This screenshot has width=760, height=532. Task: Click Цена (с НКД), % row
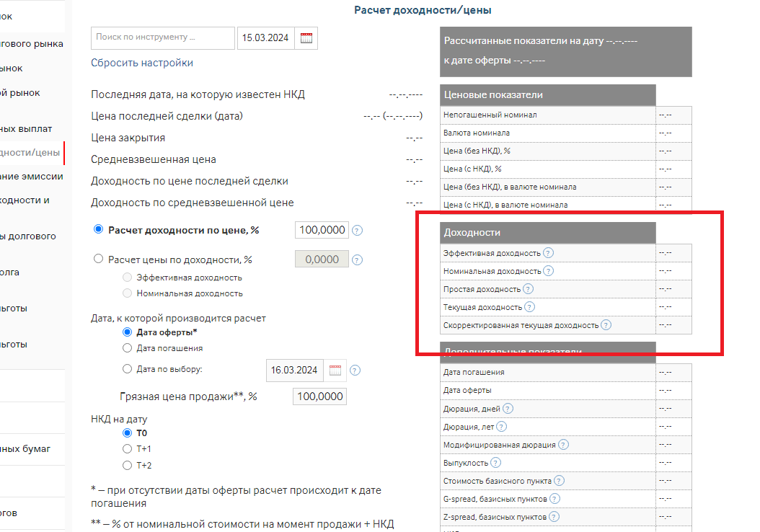(565, 169)
